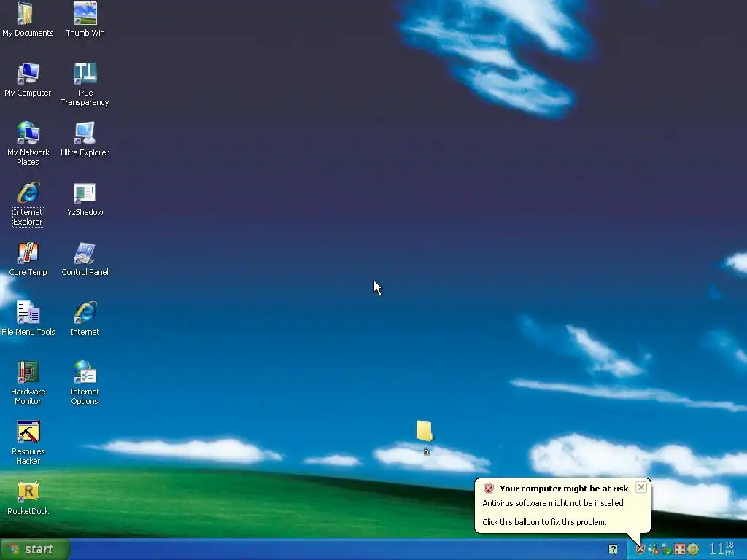Click the red security shield tray icon
747x560 pixels.
tap(640, 550)
